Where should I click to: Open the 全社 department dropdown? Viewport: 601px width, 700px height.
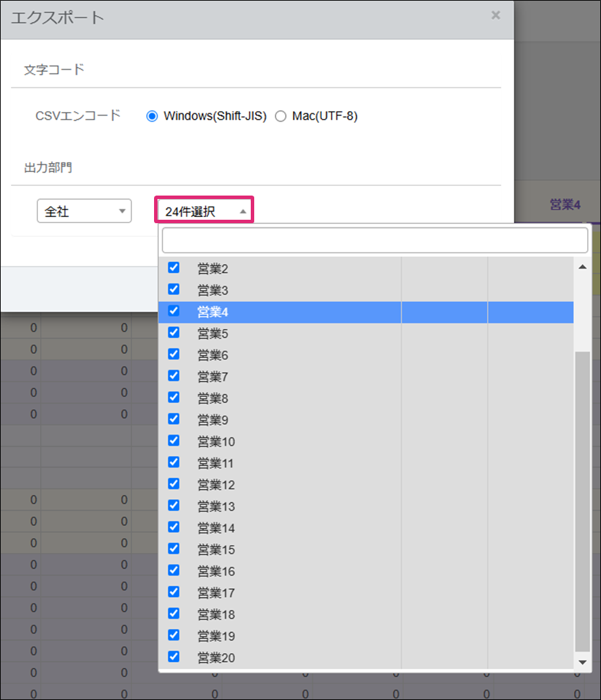(84, 211)
